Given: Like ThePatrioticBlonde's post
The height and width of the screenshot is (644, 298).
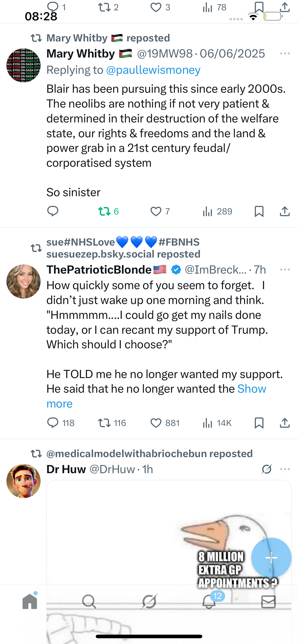Looking at the screenshot, I should click(156, 423).
